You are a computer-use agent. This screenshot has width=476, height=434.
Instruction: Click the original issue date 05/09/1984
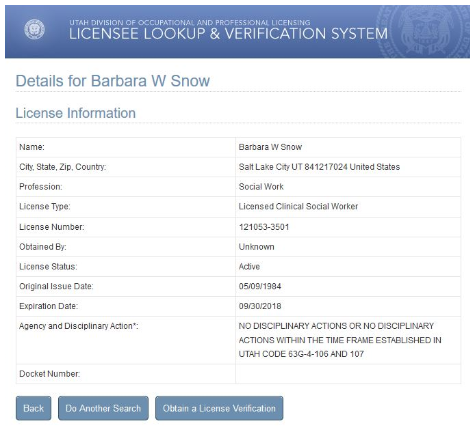click(x=260, y=286)
